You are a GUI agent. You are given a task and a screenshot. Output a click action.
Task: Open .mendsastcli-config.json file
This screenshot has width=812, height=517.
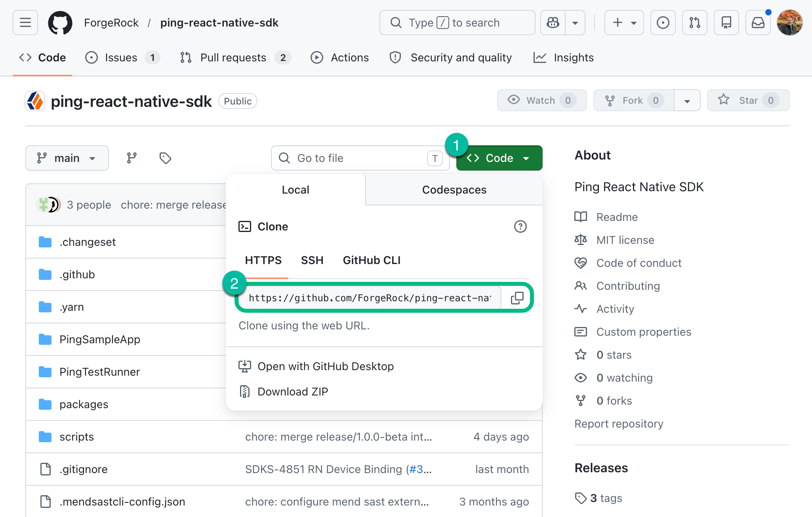click(122, 502)
